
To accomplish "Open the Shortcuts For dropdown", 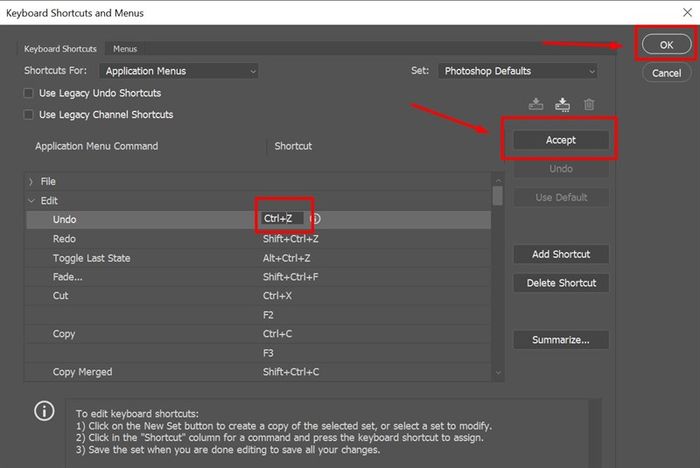I will pos(179,71).
